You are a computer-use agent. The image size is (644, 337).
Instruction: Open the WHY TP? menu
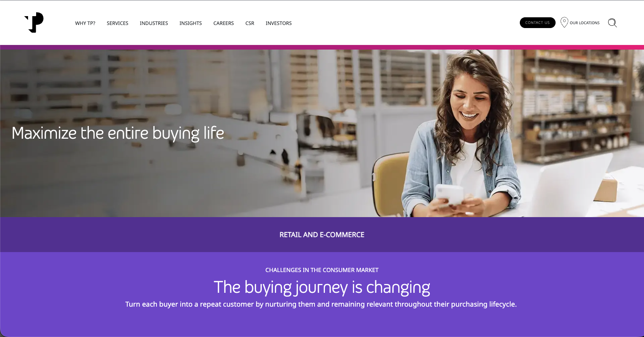tap(85, 23)
